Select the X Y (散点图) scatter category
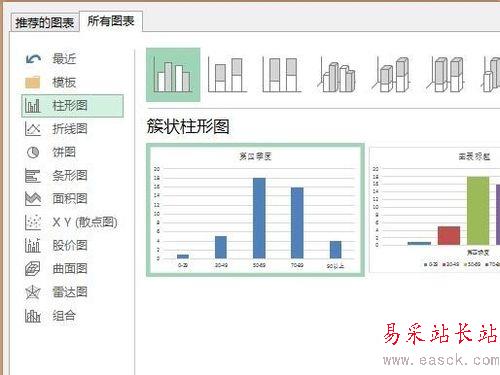 85,222
